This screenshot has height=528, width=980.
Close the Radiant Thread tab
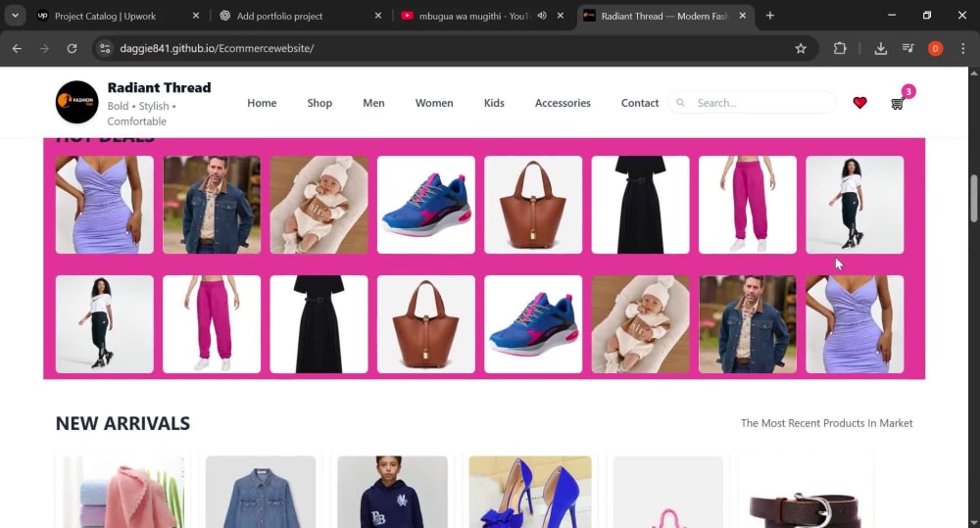(x=743, y=16)
